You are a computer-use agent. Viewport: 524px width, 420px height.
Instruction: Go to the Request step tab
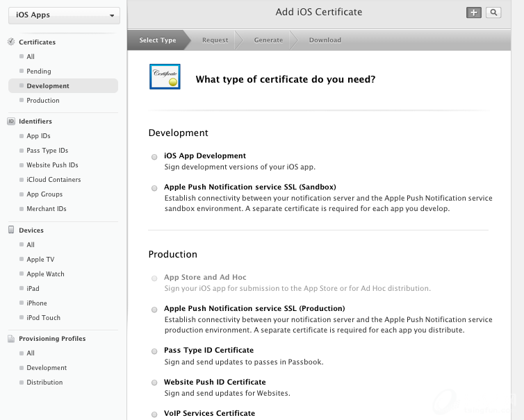click(215, 40)
